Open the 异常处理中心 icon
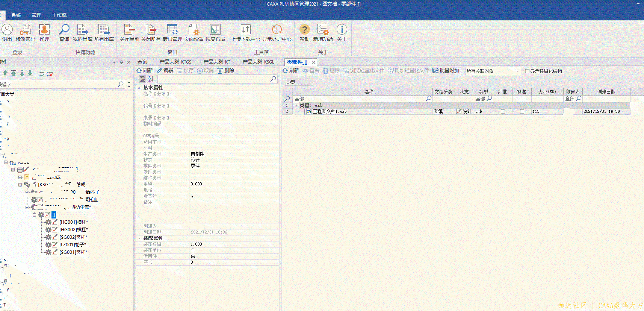The image size is (644, 311). point(277,30)
